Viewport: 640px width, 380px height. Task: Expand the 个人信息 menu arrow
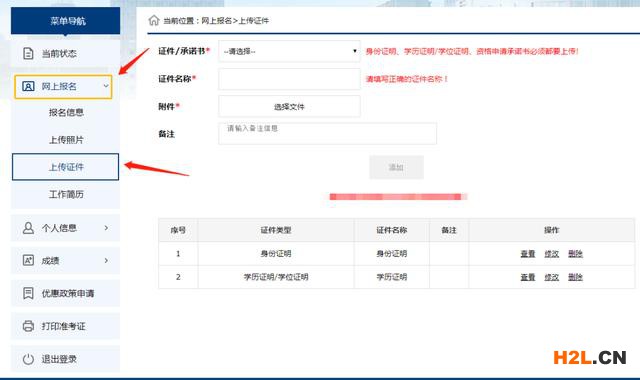tap(106, 228)
